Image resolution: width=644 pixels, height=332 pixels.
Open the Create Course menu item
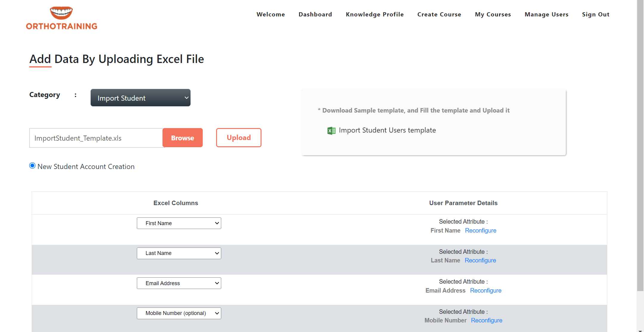[x=439, y=14]
